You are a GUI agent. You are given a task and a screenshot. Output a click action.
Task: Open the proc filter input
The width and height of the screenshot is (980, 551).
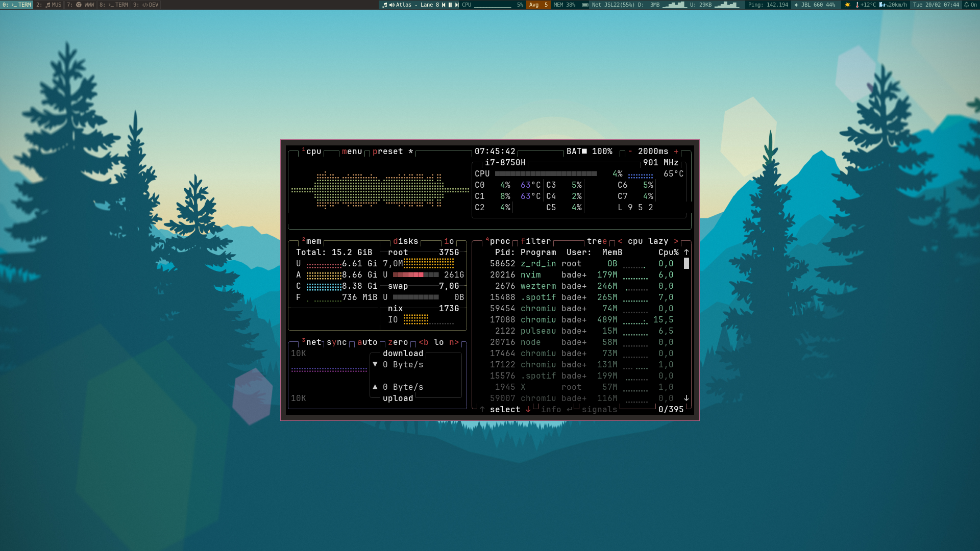535,241
